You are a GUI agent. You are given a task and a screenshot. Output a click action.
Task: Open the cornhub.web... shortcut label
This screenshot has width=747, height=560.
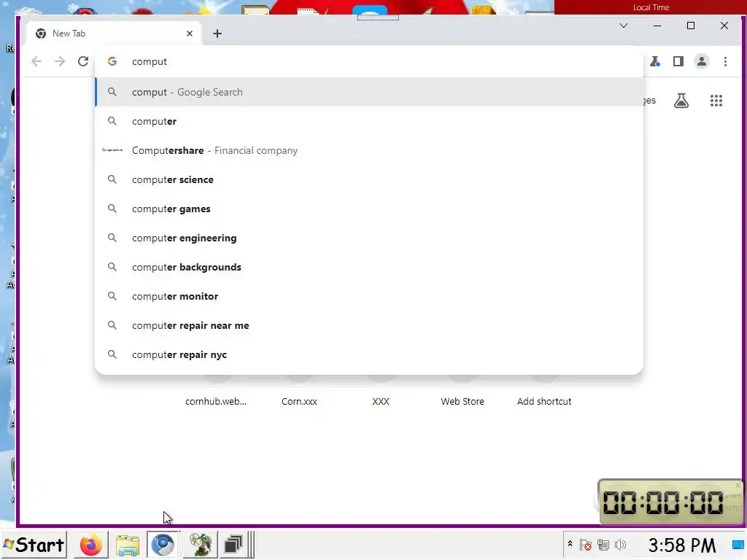point(216,402)
